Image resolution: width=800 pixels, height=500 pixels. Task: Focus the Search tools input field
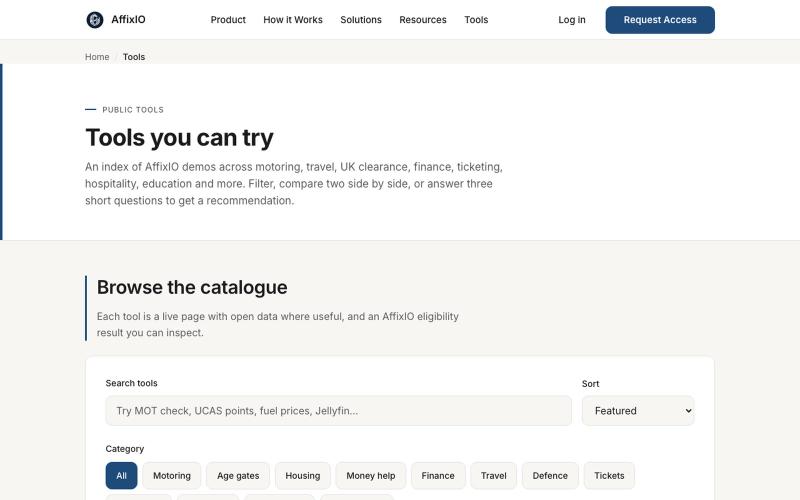[x=338, y=411]
